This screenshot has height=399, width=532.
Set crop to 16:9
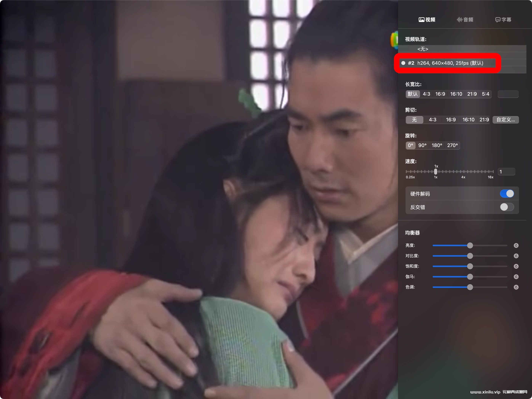(x=451, y=120)
